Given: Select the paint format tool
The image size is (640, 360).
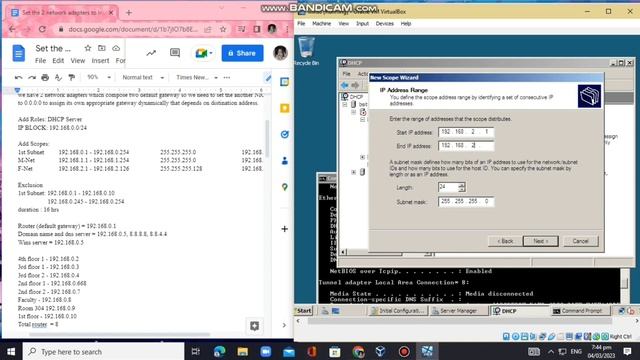Looking at the screenshot, I should coord(72,77).
